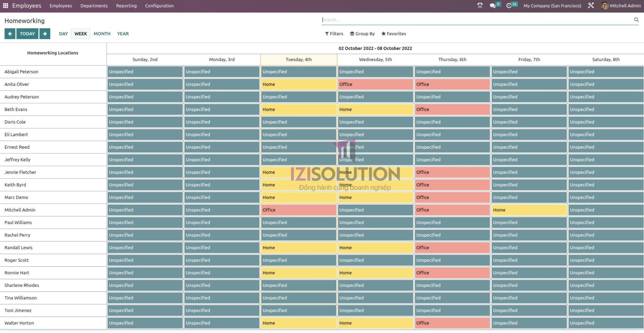Toggle Beth Evans Thursday cell from Office
Screen dimensions: 644x333
tap(452, 109)
